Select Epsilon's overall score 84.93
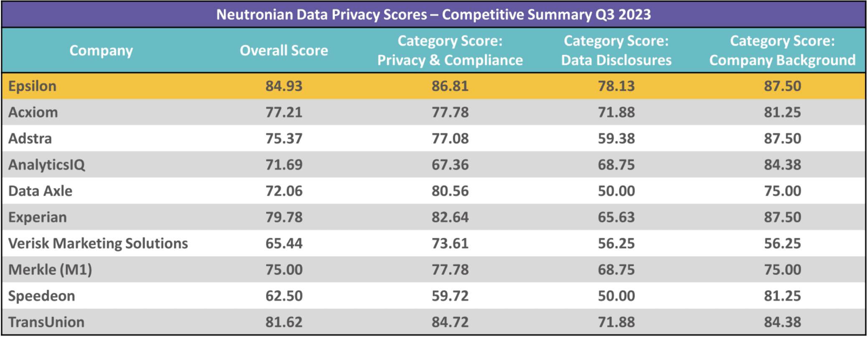Image resolution: width=868 pixels, height=337 pixels. 284,86
